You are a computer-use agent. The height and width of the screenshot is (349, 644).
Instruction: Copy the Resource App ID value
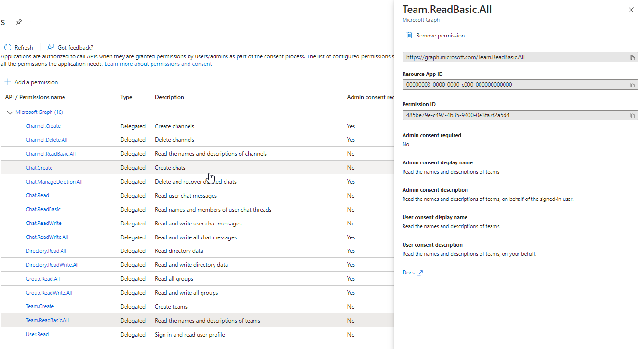click(632, 85)
